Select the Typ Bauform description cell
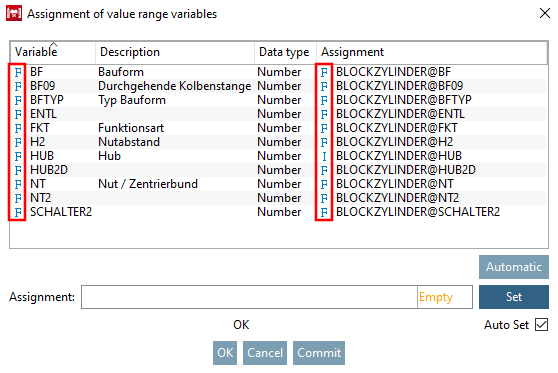This screenshot has width=558, height=373. click(x=132, y=100)
